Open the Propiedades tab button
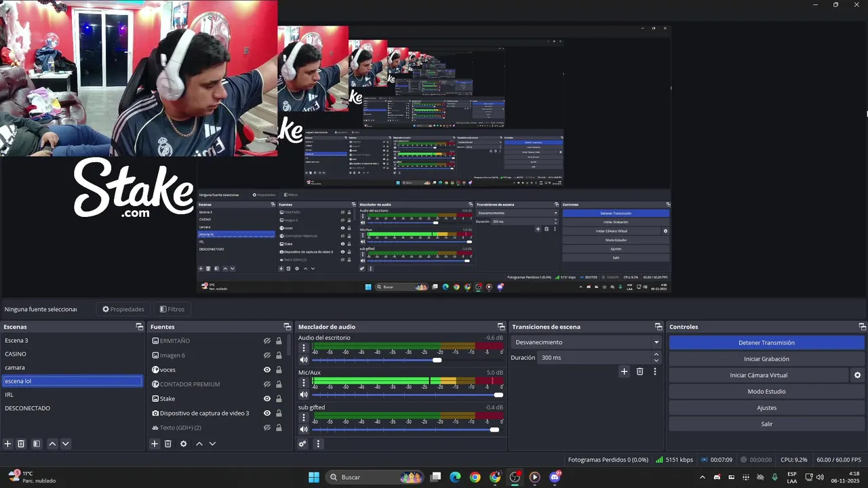Image resolution: width=868 pixels, height=488 pixels. coord(123,309)
